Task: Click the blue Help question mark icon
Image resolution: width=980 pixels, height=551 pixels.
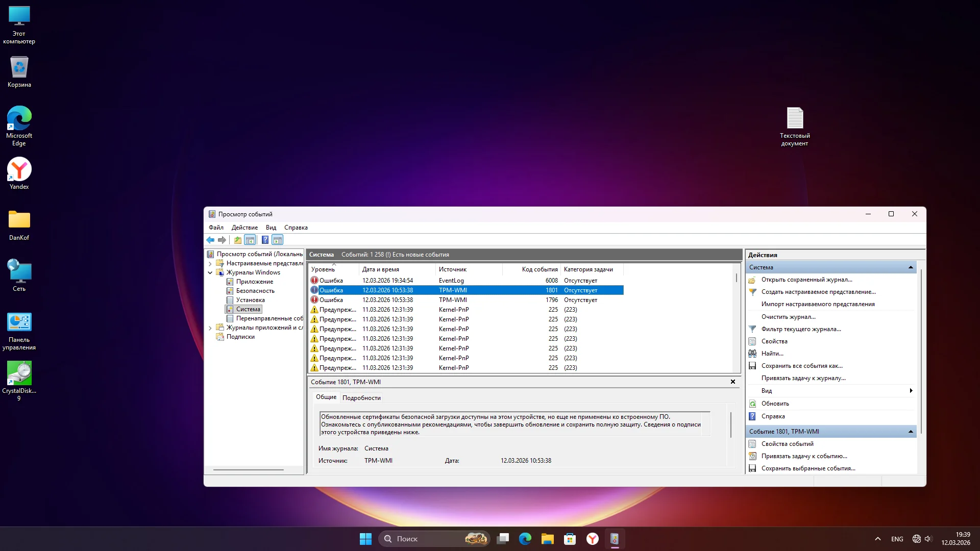Action: 265,240
